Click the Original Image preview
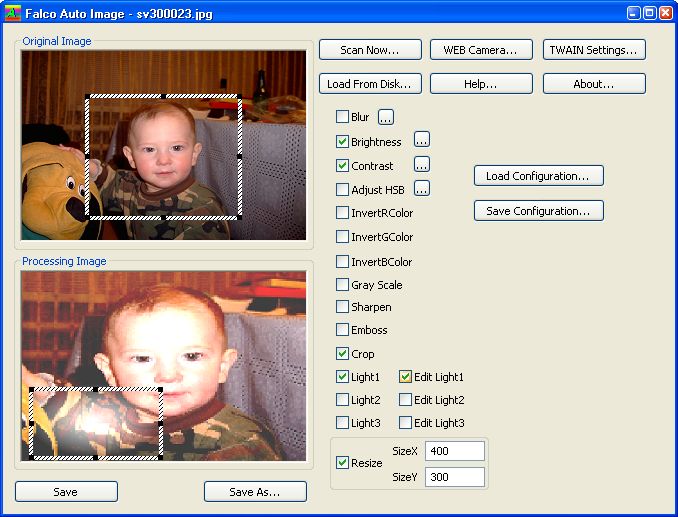Image resolution: width=678 pixels, height=517 pixels. 163,145
